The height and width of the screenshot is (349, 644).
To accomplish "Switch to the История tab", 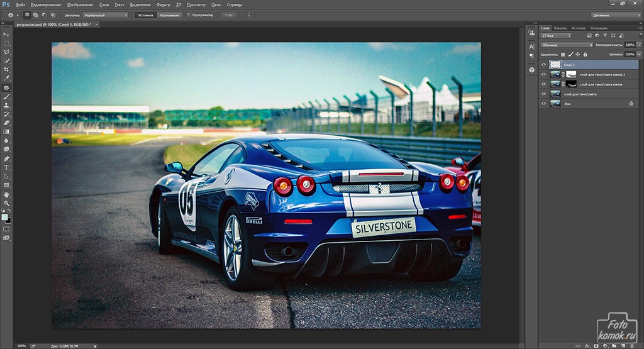I will pyautogui.click(x=579, y=28).
